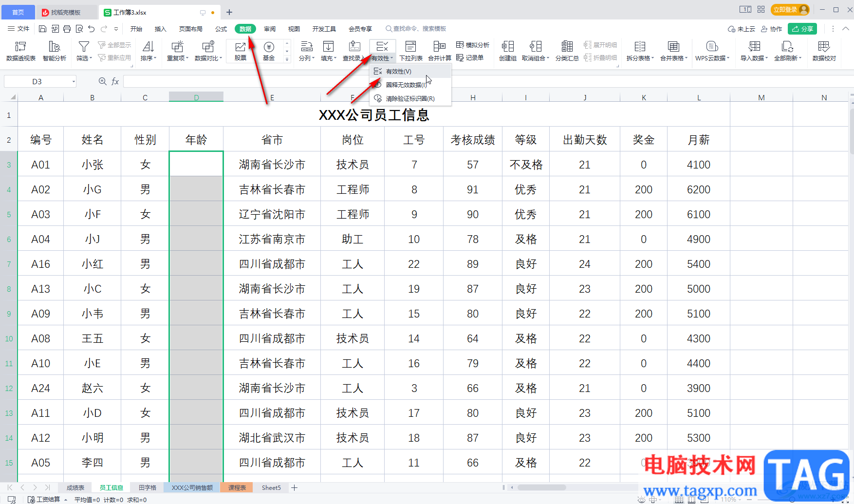
Task: Open the 课程表 sheet tab
Action: (237, 487)
